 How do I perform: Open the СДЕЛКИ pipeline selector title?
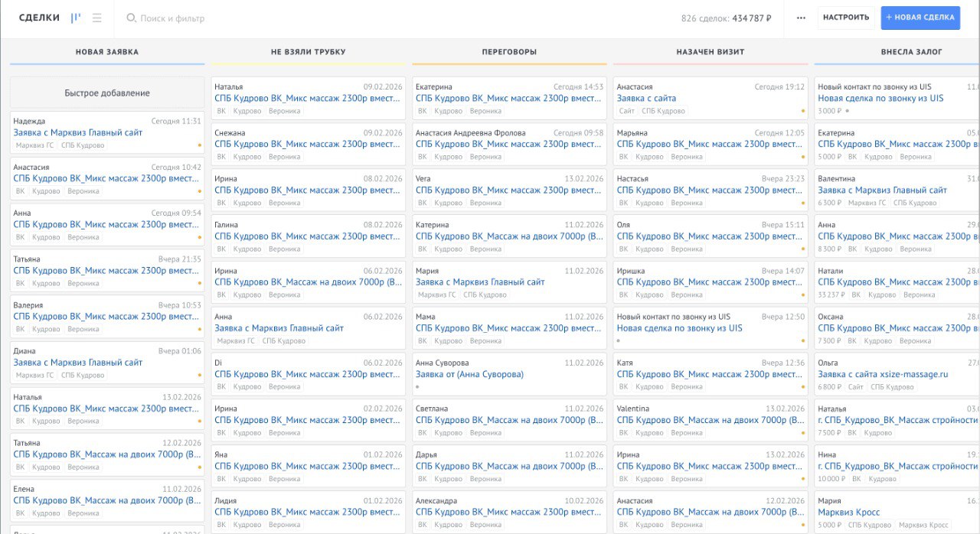39,18
